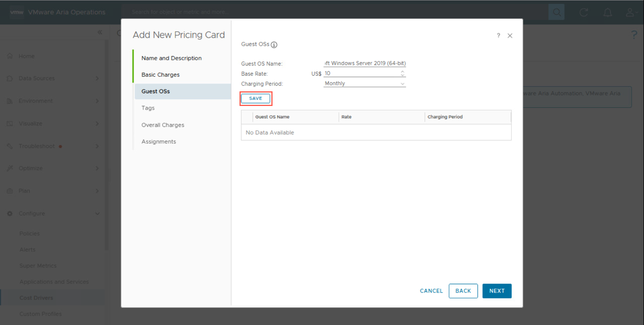The height and width of the screenshot is (325, 644).
Task: Open the notifications bell
Action: [x=607, y=12]
